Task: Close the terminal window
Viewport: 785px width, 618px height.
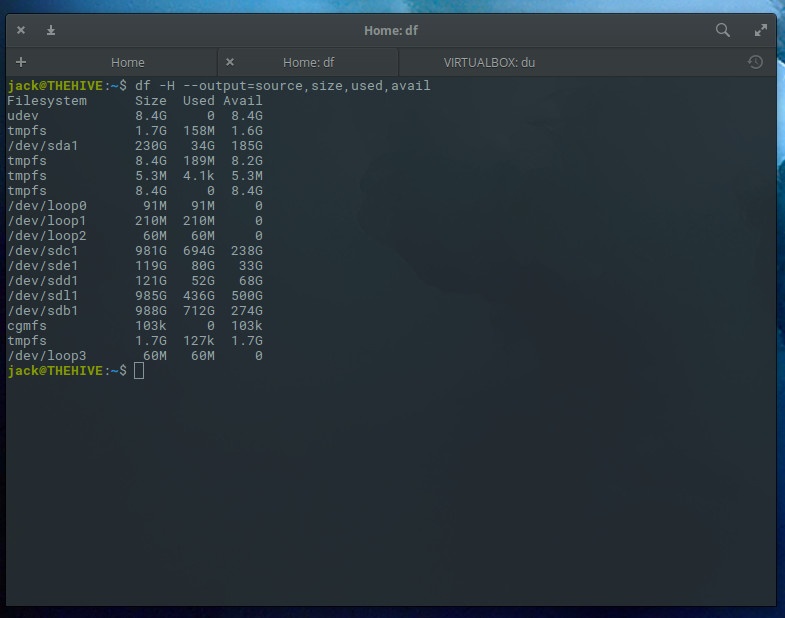Action: [x=22, y=30]
